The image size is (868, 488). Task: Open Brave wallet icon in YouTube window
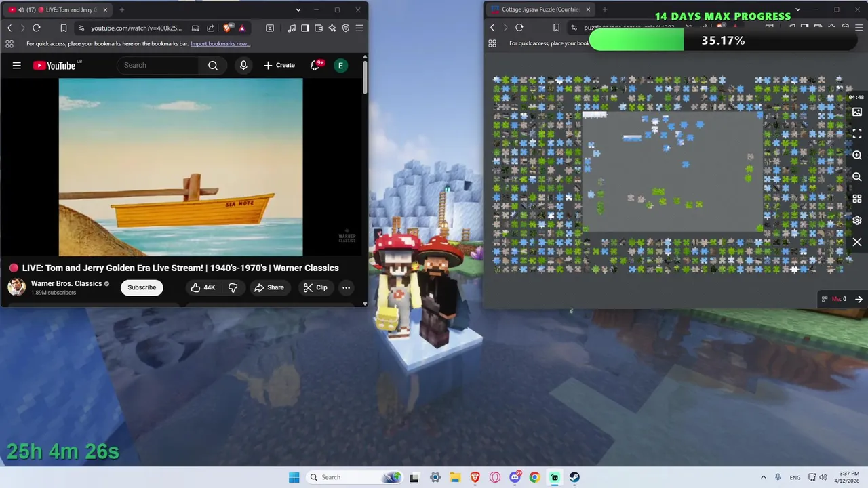pos(319,28)
